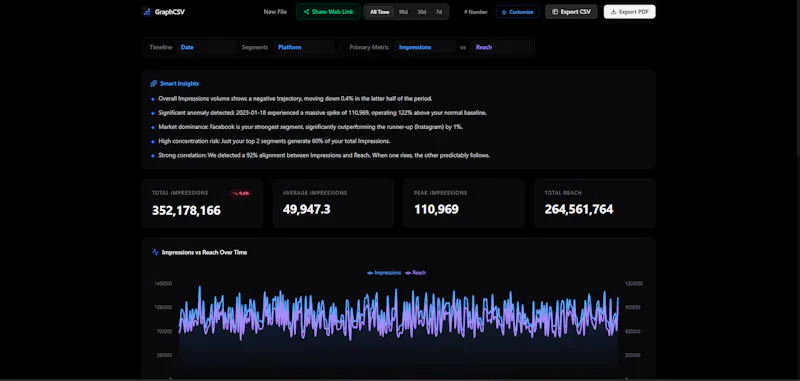Click the Total Impressions value 352,178,166
The width and height of the screenshot is (800, 381).
pyautogui.click(x=186, y=210)
